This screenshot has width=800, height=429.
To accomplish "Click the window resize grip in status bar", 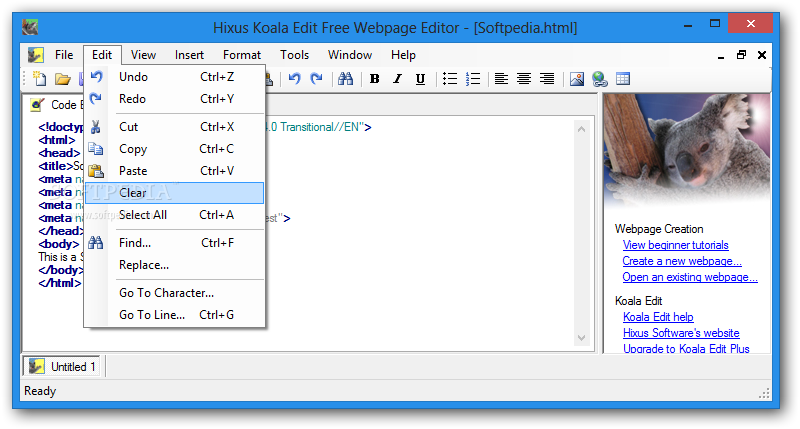I will click(x=764, y=393).
